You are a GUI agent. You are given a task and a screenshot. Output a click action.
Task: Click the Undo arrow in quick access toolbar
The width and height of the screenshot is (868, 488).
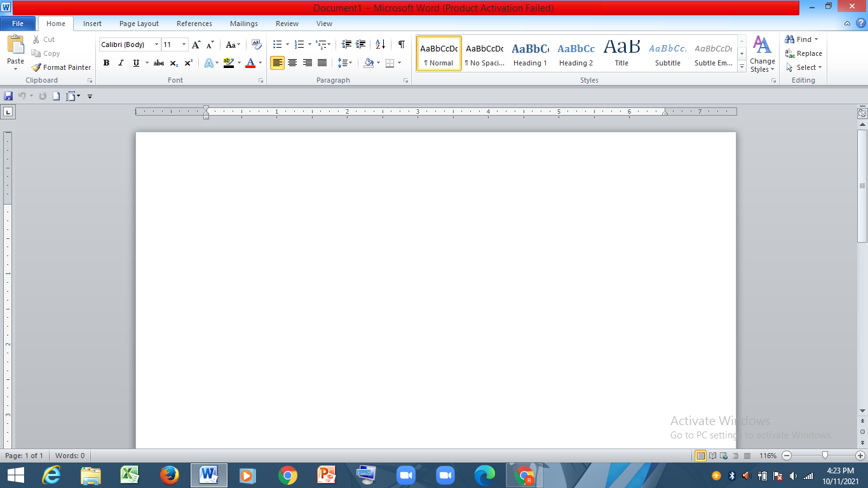pos(22,96)
